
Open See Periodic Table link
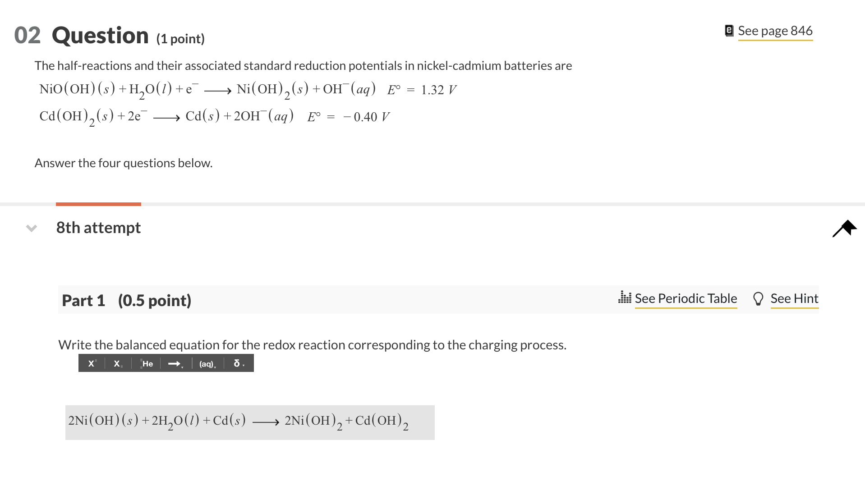(x=686, y=298)
